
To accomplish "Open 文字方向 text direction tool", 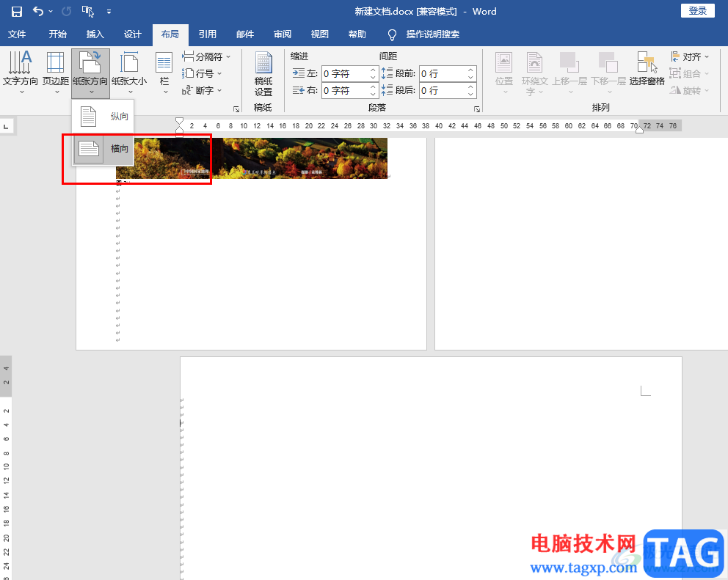I will coord(21,73).
